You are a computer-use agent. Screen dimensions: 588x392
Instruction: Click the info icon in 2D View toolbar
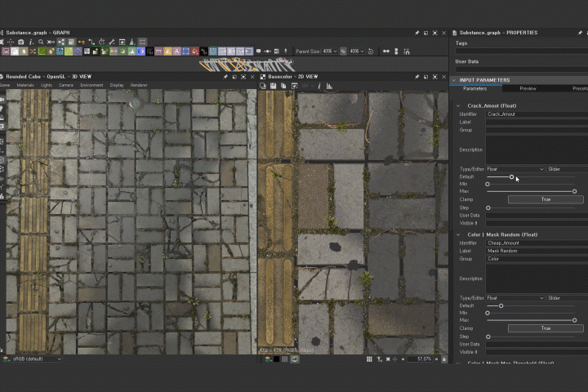point(319,87)
